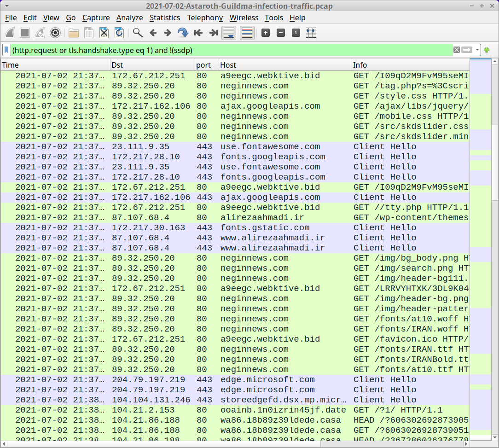
Task: Open the Wireless menu
Action: coord(244,18)
